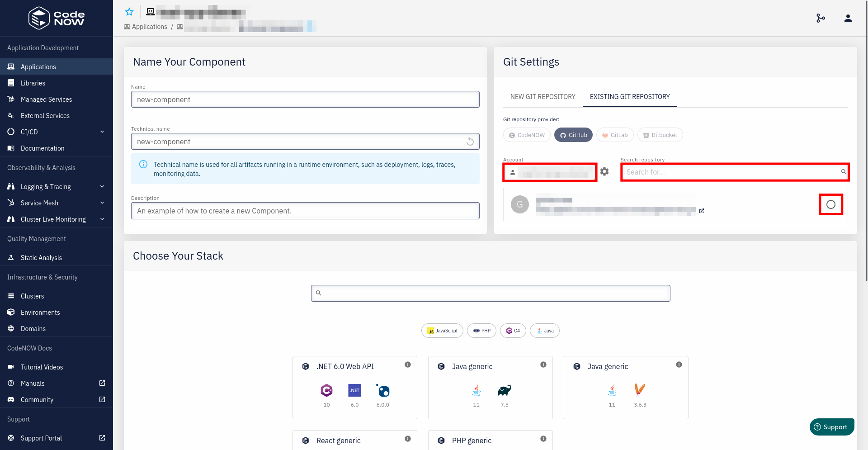Open External Services in sidebar

click(57, 115)
